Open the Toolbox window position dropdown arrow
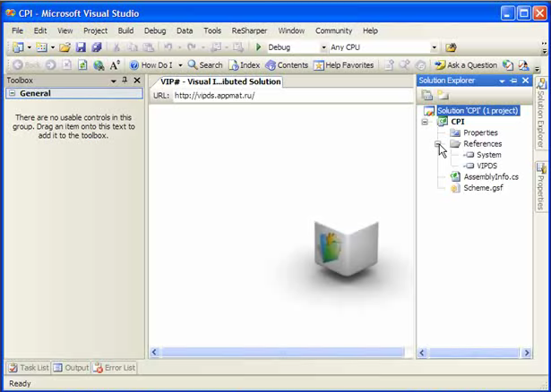551x392 pixels. pos(114,81)
